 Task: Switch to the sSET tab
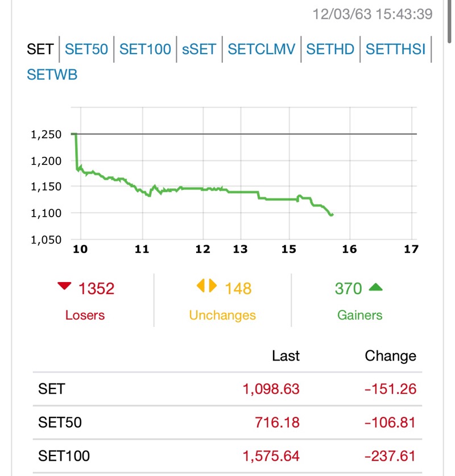pyautogui.click(x=199, y=49)
